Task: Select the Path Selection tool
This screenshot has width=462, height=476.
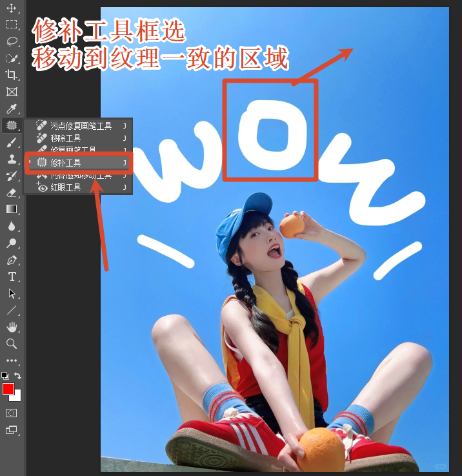Action: [x=12, y=294]
